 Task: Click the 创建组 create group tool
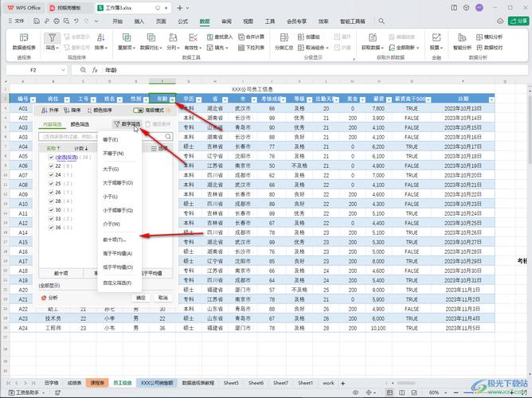pos(309,37)
